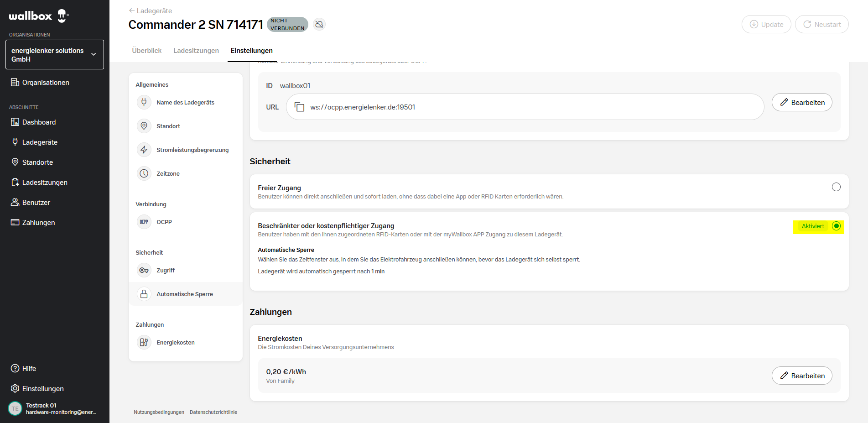Open Einstellungen at sidebar bottom
Screen dimensions: 868x423
[37, 389]
